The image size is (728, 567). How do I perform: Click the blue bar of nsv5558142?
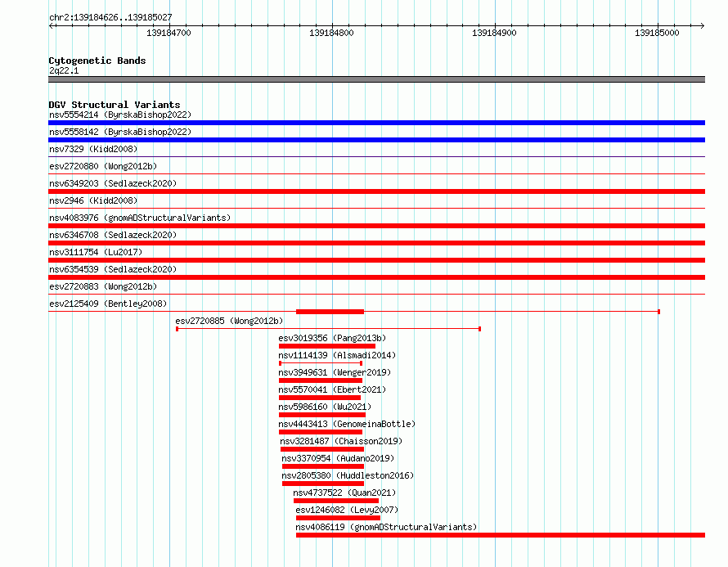376,140
